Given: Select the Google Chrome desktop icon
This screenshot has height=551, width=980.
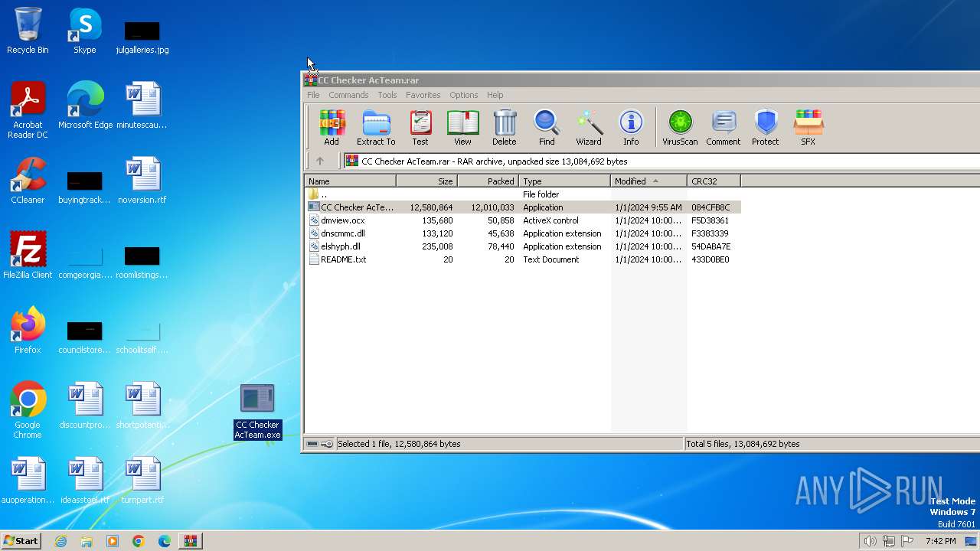Looking at the screenshot, I should (x=28, y=410).
